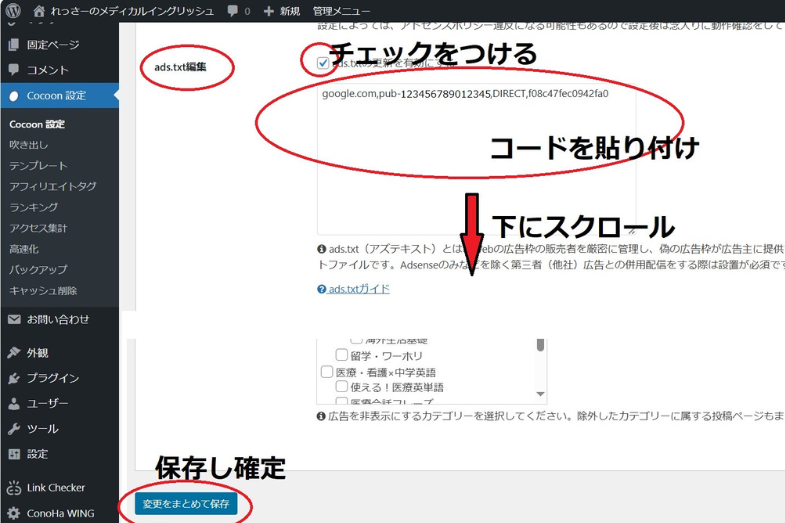Open the キャッシュ削除 submenu

[43, 291]
